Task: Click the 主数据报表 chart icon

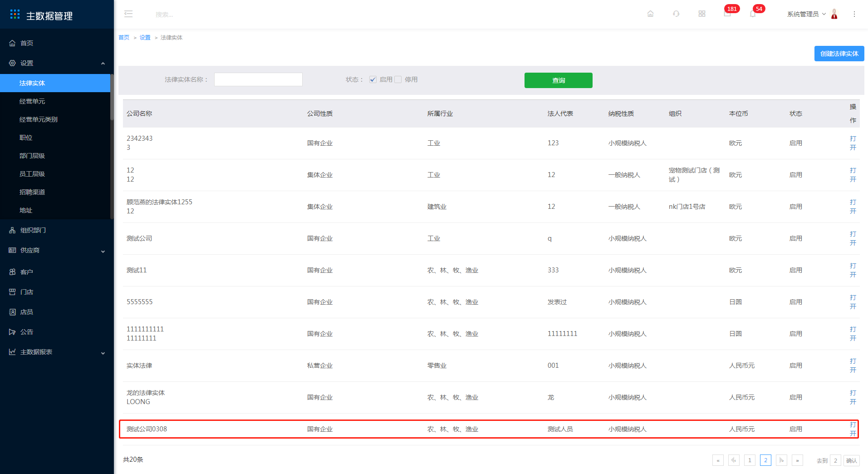Action: [12, 352]
